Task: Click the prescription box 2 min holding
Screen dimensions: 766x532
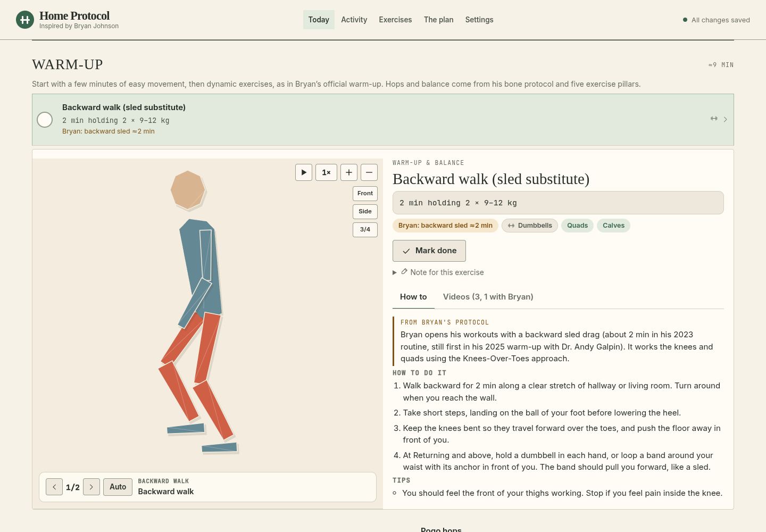Action: pyautogui.click(x=558, y=203)
